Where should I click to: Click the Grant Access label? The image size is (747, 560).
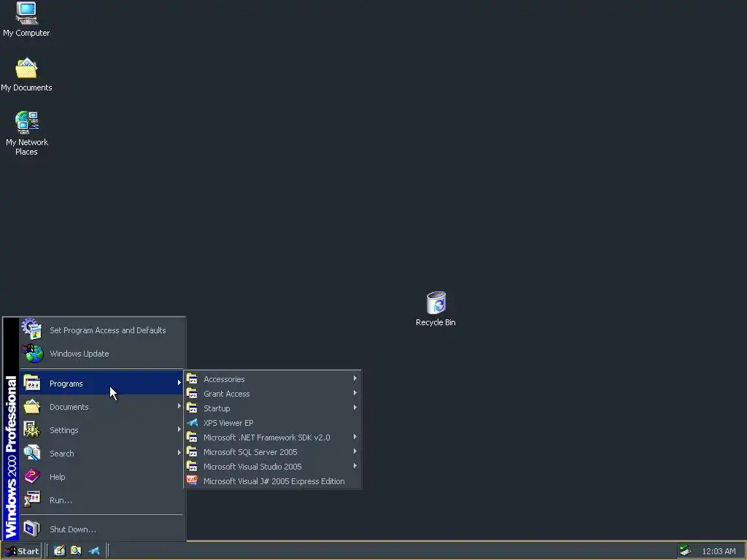coord(227,394)
